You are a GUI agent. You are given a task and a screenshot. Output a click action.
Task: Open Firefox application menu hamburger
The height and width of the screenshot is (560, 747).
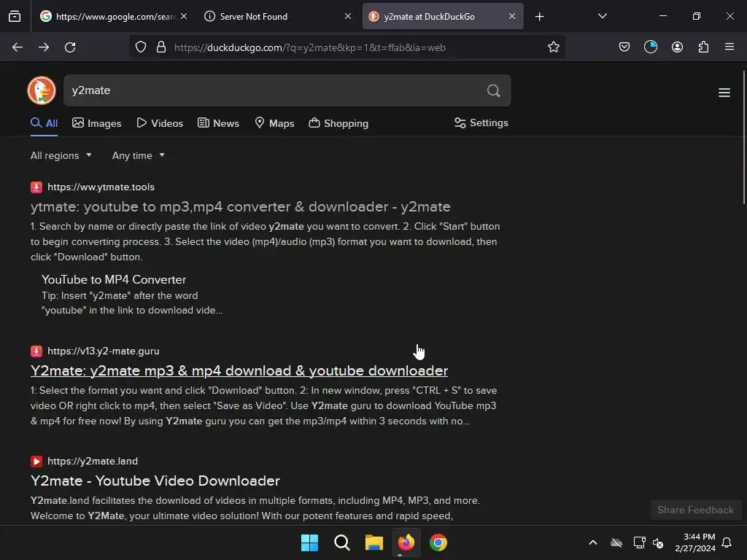[x=729, y=47]
